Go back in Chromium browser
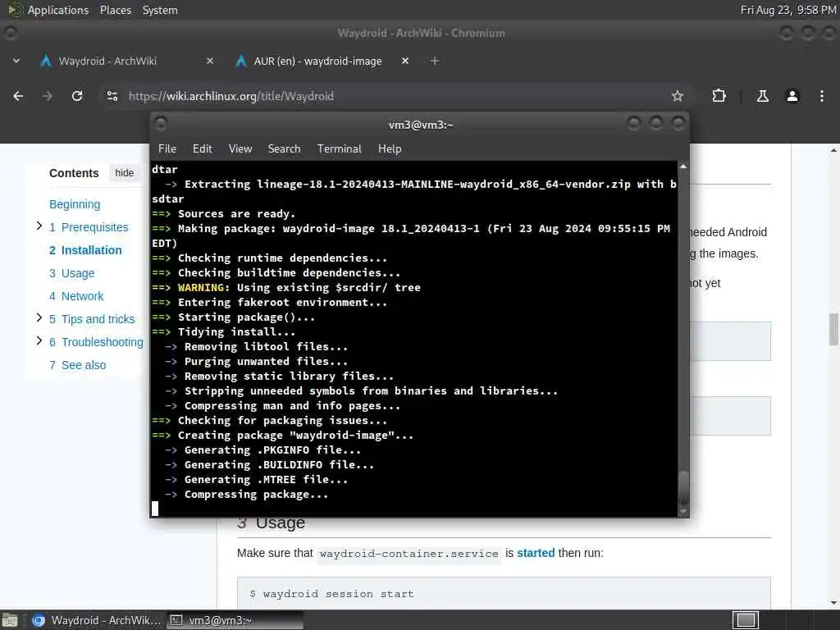840x630 pixels. [x=18, y=96]
